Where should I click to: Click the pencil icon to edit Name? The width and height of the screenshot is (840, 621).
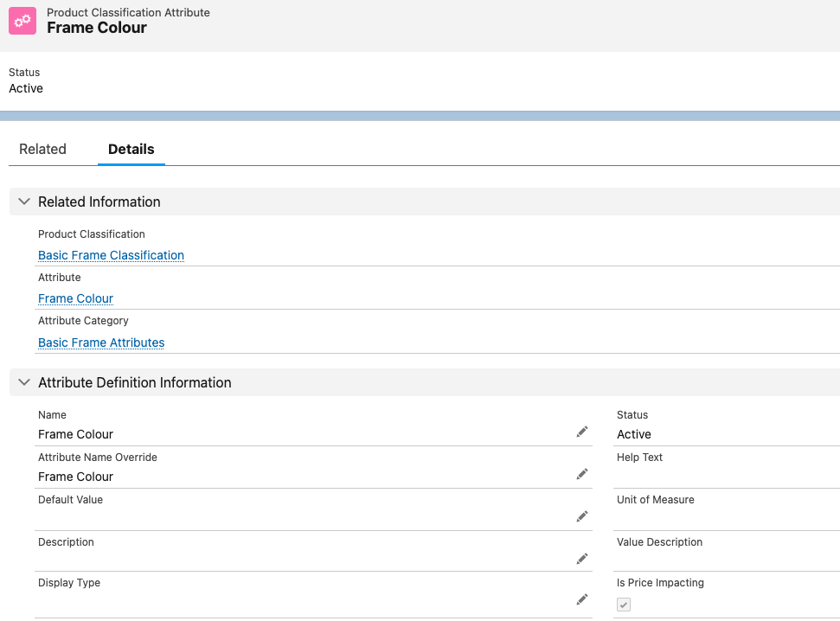(582, 432)
